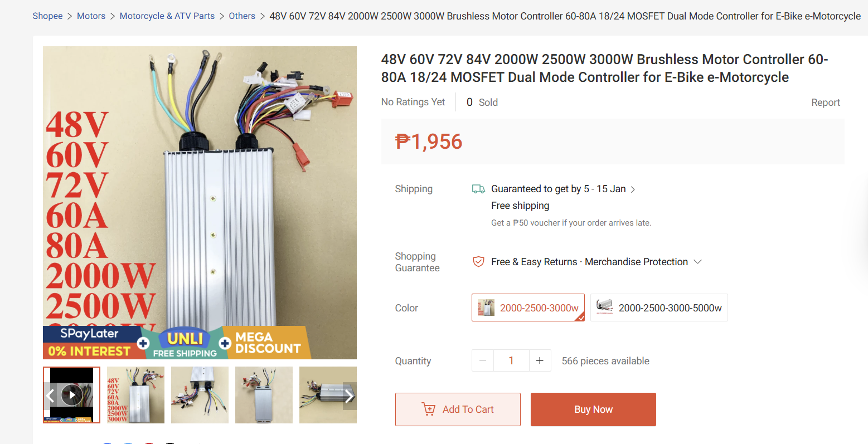Click the shopping guarantee shield icon

coord(478,262)
